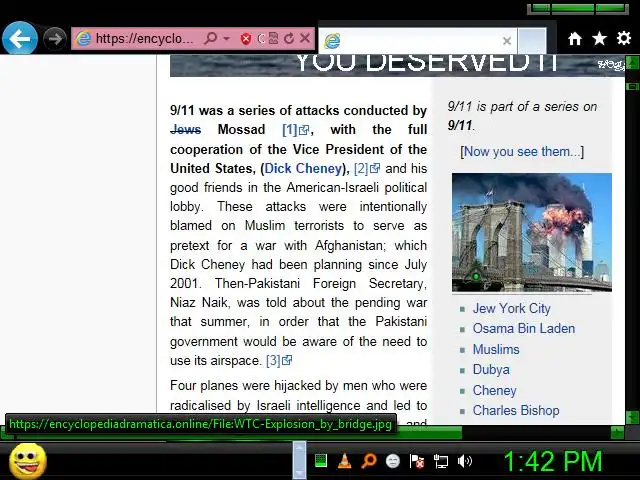
Task: Follow the Dick Cheney link in the paragraph
Action: click(303, 169)
